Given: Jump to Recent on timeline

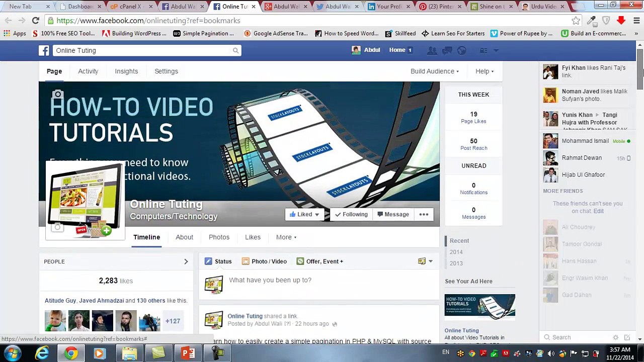Looking at the screenshot, I should [459, 241].
